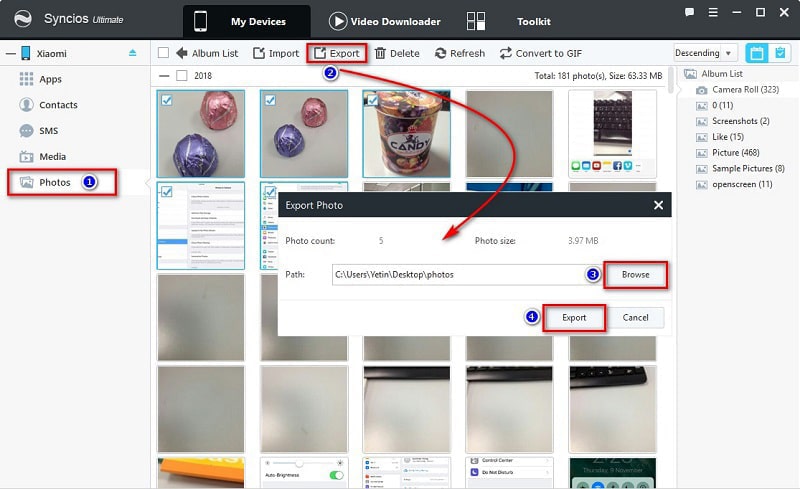The image size is (800, 489).
Task: Click Export in the toolbar
Action: pyautogui.click(x=337, y=53)
